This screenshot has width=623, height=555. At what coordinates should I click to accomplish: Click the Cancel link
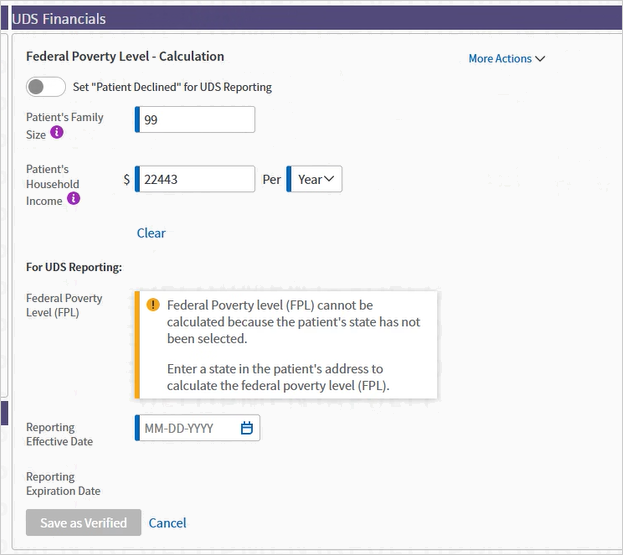point(167,523)
